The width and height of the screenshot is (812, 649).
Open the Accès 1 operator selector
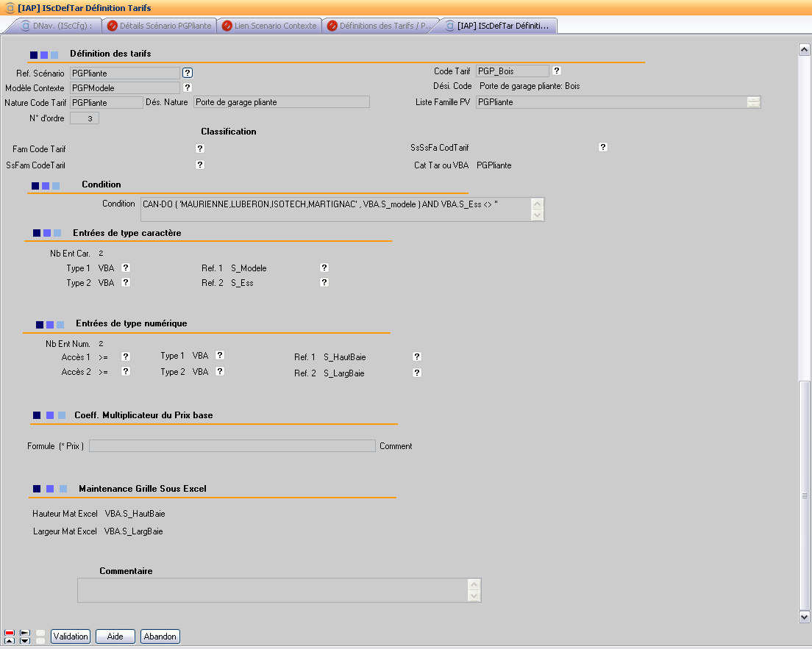[x=125, y=356]
